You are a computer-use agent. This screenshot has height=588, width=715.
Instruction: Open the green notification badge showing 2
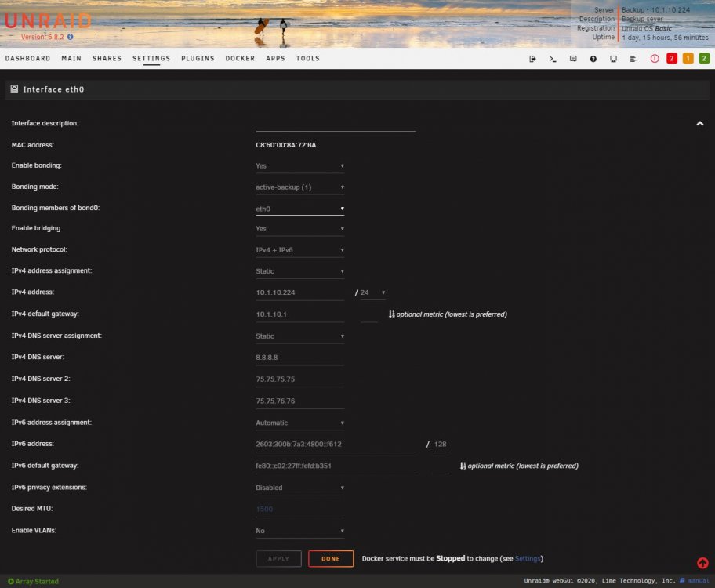[x=704, y=58]
